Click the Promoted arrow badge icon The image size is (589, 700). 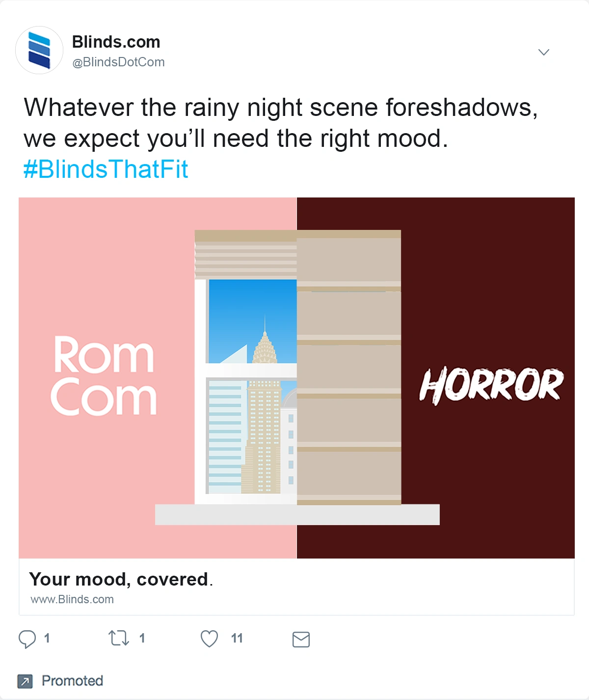coord(25,681)
